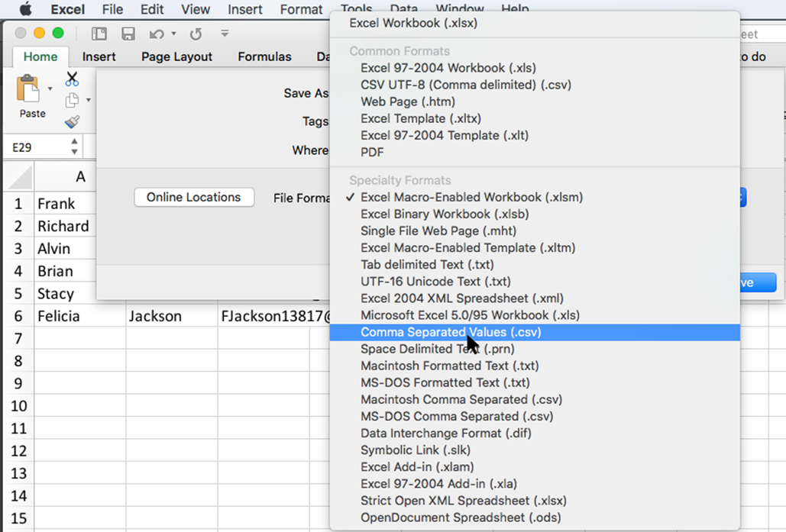
Task: Open the View menu
Action: (x=196, y=9)
